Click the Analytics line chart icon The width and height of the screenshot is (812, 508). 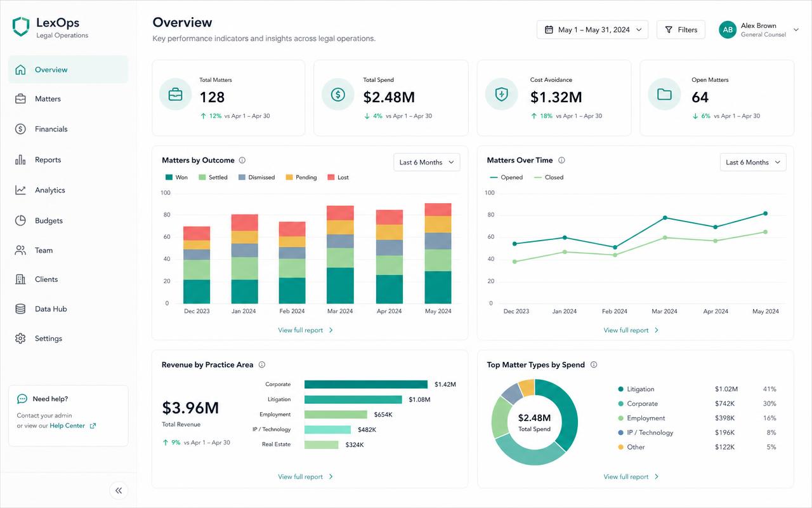click(x=20, y=190)
